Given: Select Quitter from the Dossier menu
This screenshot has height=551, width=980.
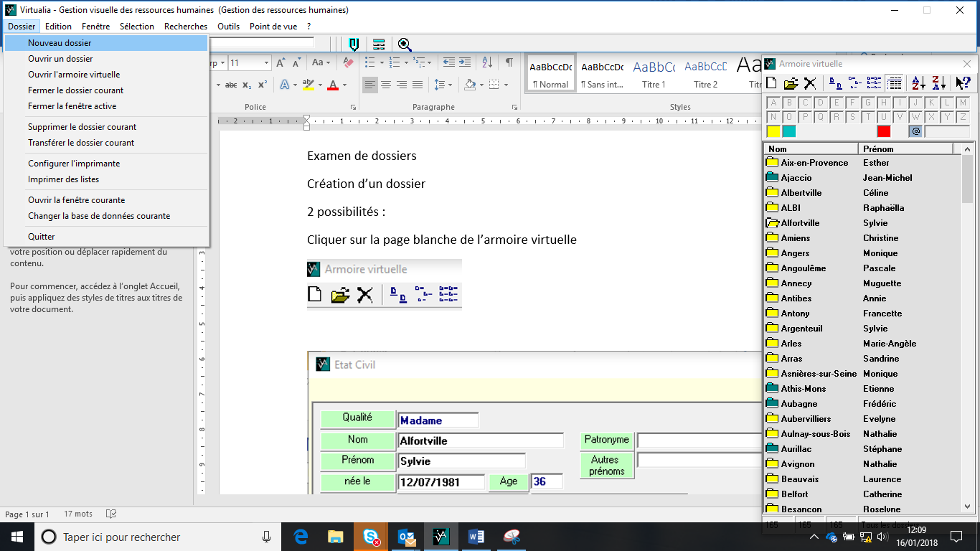Looking at the screenshot, I should click(x=106, y=237).
